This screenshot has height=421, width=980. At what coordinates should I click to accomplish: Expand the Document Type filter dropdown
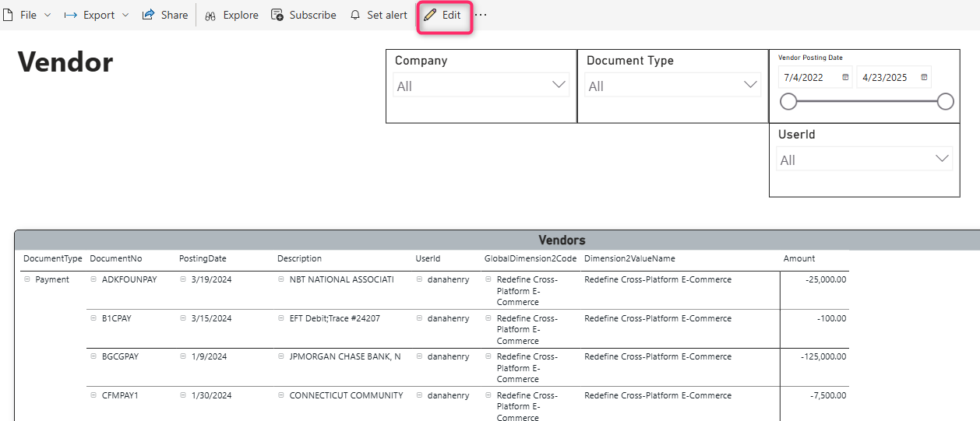[x=750, y=85]
